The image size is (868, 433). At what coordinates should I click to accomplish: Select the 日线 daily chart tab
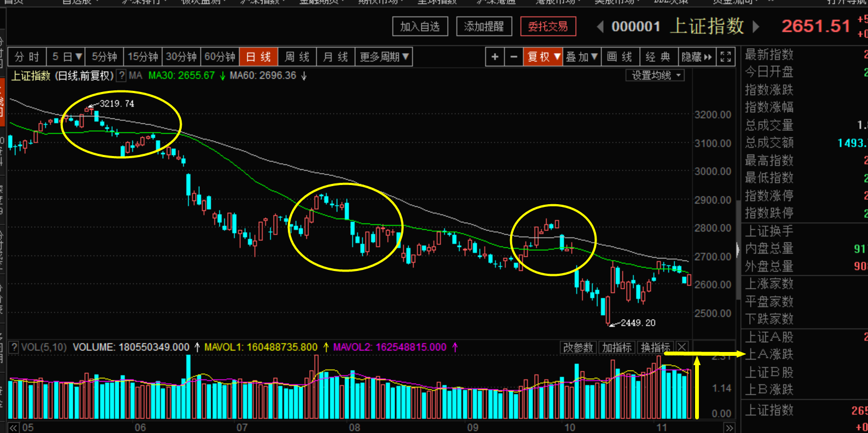click(x=259, y=57)
